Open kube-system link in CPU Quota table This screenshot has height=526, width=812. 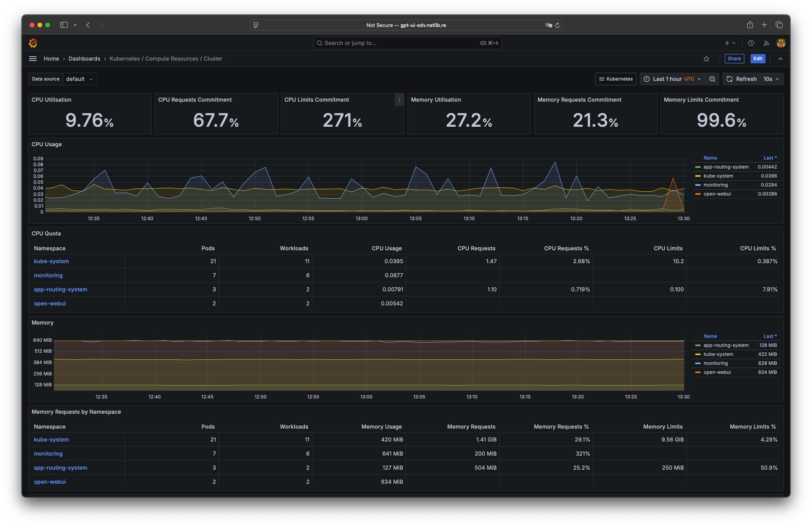click(51, 261)
